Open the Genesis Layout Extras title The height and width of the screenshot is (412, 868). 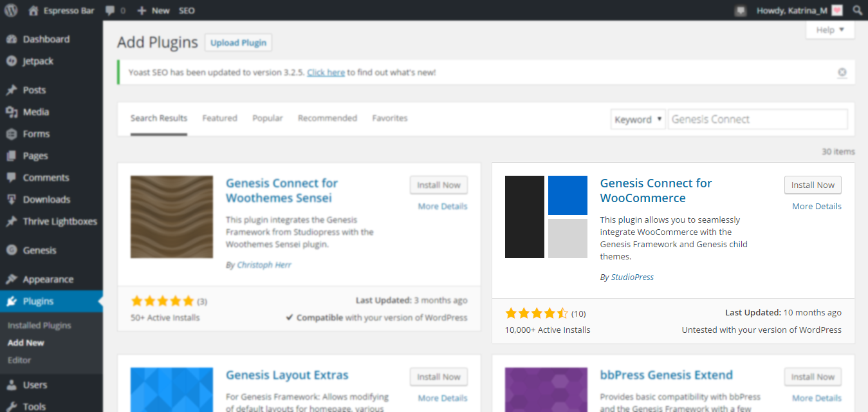(x=287, y=375)
